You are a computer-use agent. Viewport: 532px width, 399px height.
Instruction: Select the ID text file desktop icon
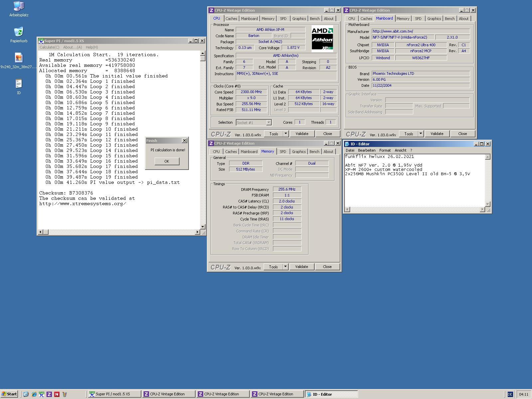(19, 86)
